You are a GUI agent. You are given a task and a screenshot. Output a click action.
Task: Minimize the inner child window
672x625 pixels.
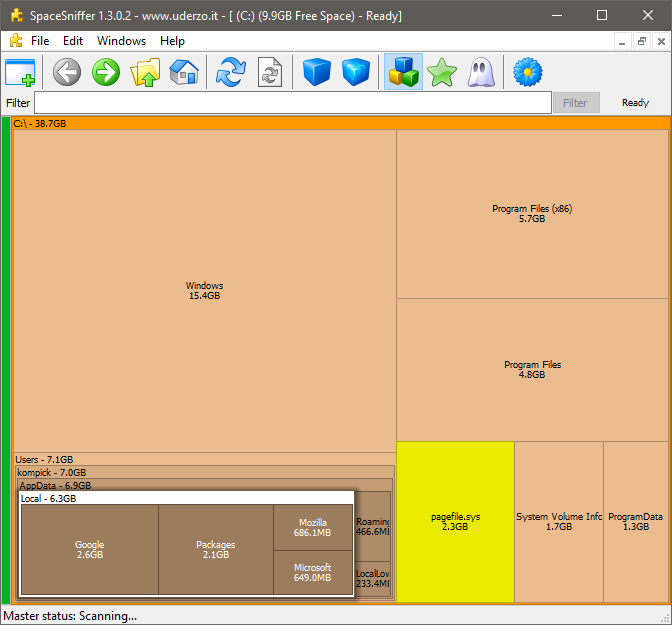(x=622, y=42)
